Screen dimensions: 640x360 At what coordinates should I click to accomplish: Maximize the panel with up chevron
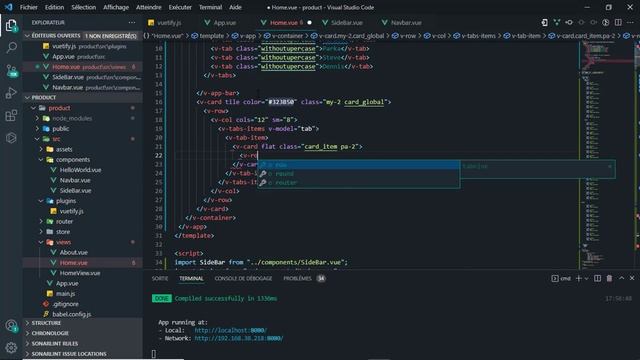click(621, 278)
